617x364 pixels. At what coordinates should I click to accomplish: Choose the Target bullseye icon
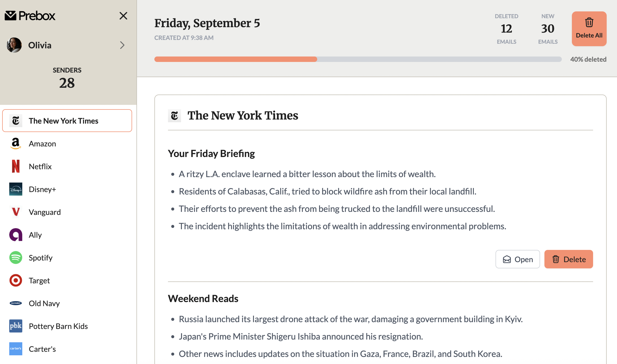point(16,280)
